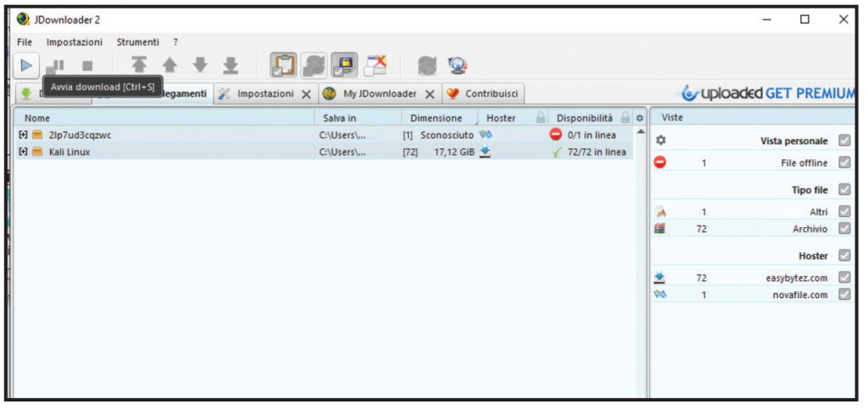Toggle the Tipo file checkbox
The image size is (868, 409).
[844, 190]
